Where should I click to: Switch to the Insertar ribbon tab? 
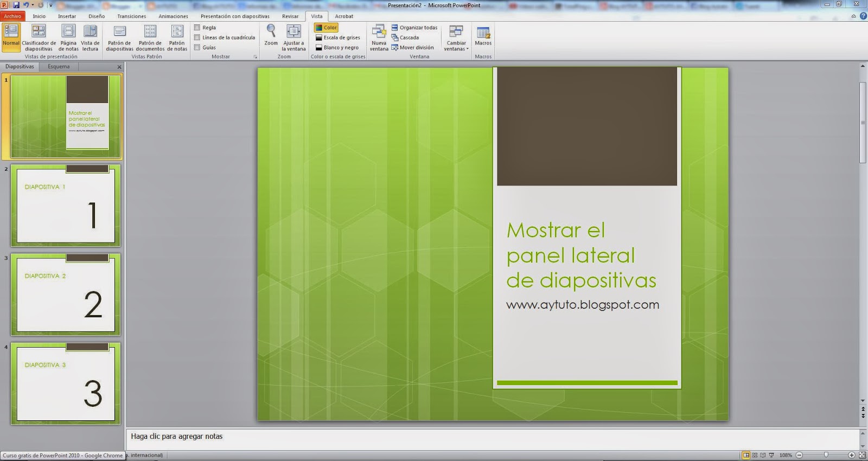point(67,16)
